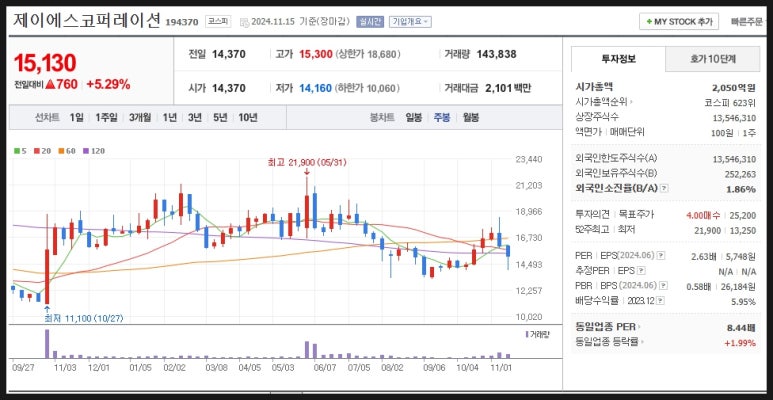
Task: Select the 1년 line chart period
Action: [170, 117]
